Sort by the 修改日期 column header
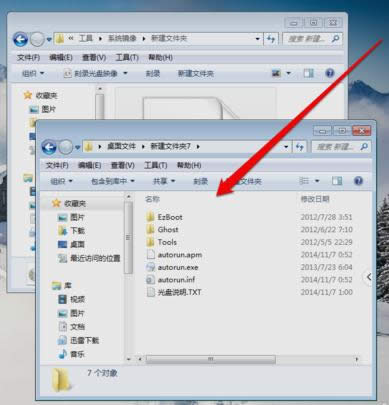The height and width of the screenshot is (405, 389). pyautogui.click(x=315, y=199)
